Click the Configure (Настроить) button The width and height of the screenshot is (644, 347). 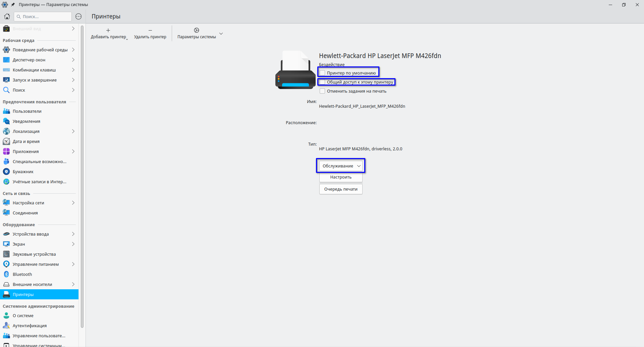[341, 177]
